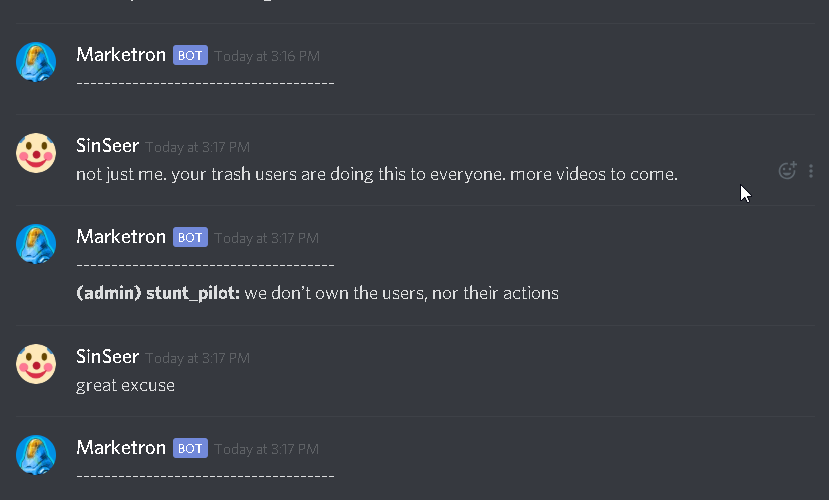
Task: Click the BOT badge on the 3:16 PM message
Action: tap(190, 55)
